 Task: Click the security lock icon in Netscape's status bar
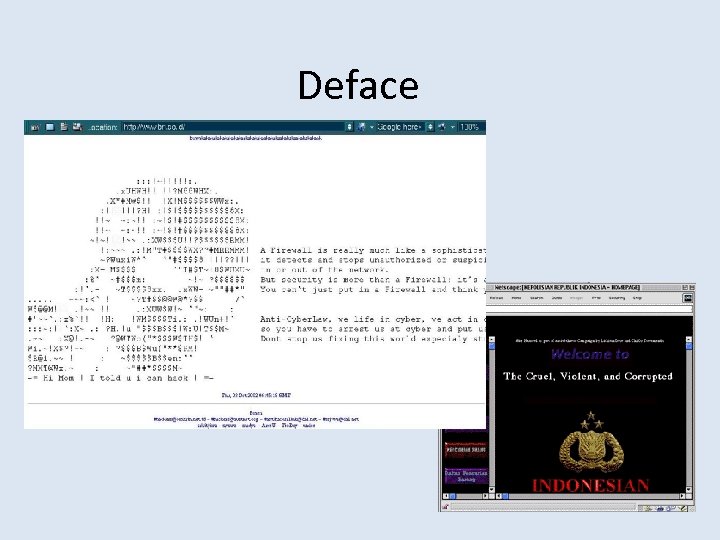click(x=445, y=507)
